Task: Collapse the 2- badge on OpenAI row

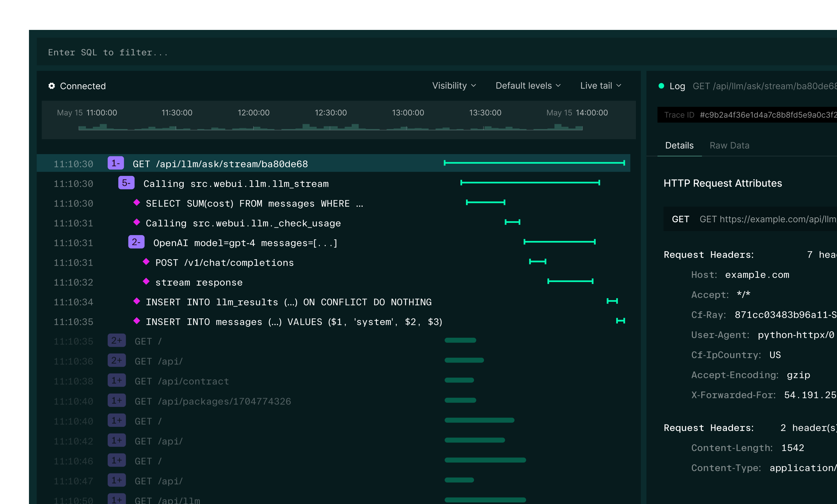Action: tap(136, 242)
